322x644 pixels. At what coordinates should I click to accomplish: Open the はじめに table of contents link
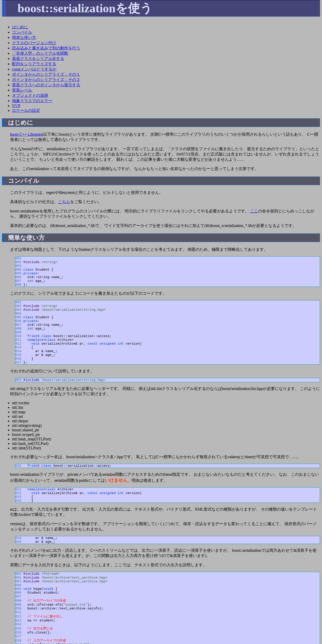[x=20, y=27]
